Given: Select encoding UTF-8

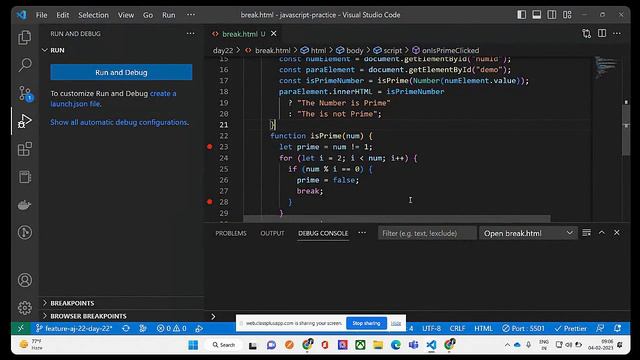Looking at the screenshot, I should pyautogui.click(x=431, y=328).
